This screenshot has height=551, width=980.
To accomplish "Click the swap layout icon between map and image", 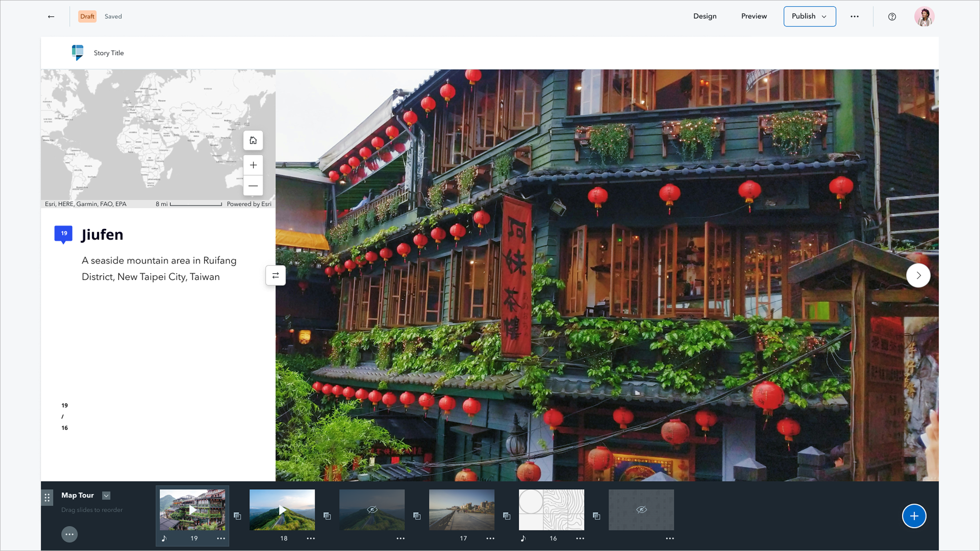I will coord(275,275).
